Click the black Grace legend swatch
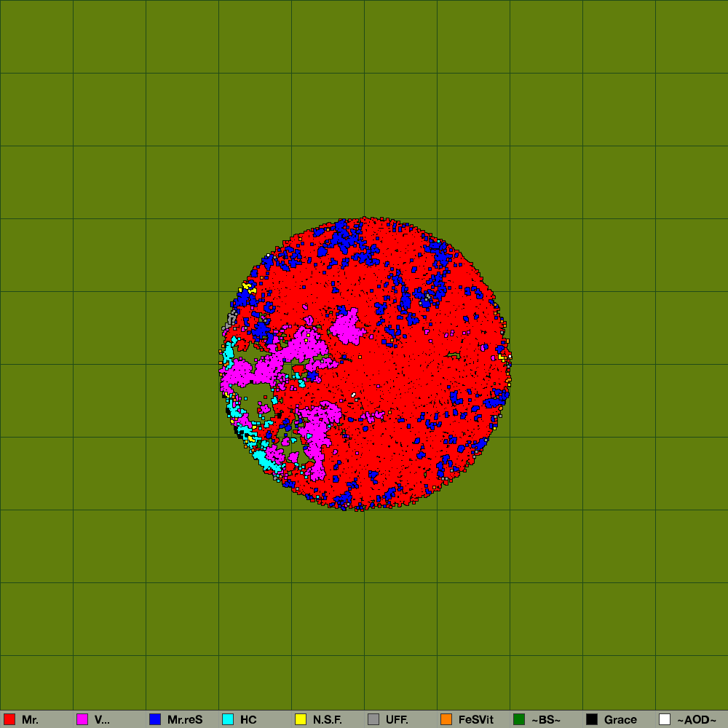This screenshot has width=728, height=728. pyautogui.click(x=592, y=719)
